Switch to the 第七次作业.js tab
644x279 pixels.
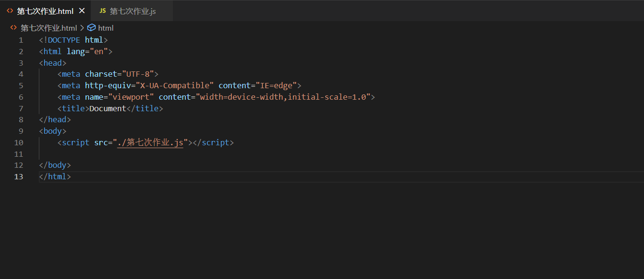pyautogui.click(x=133, y=11)
